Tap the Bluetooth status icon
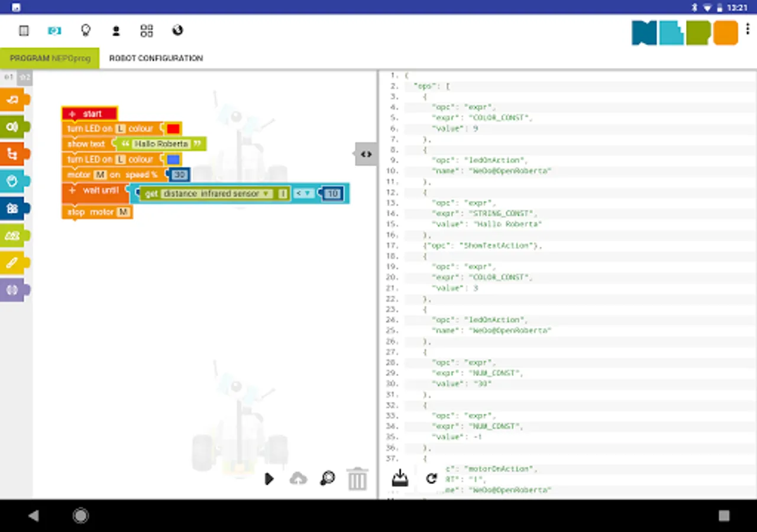Viewport: 757px width, 532px height. pyautogui.click(x=695, y=8)
